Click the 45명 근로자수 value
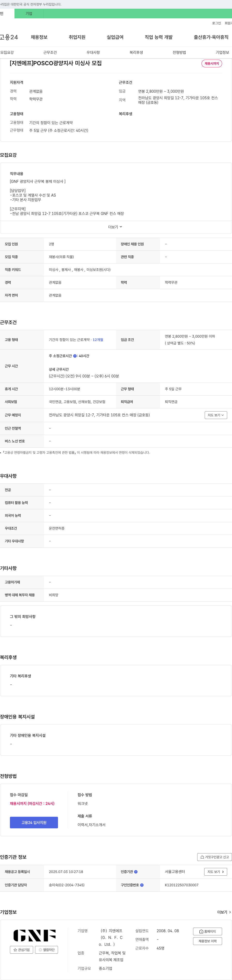The height and width of the screenshot is (980, 232). [x=160, y=948]
